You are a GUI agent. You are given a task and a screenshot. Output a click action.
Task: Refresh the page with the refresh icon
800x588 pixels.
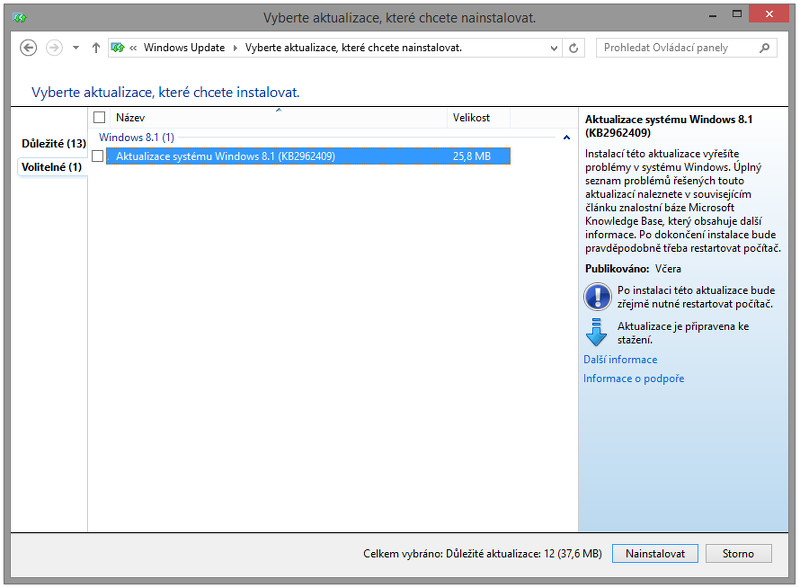[x=573, y=48]
